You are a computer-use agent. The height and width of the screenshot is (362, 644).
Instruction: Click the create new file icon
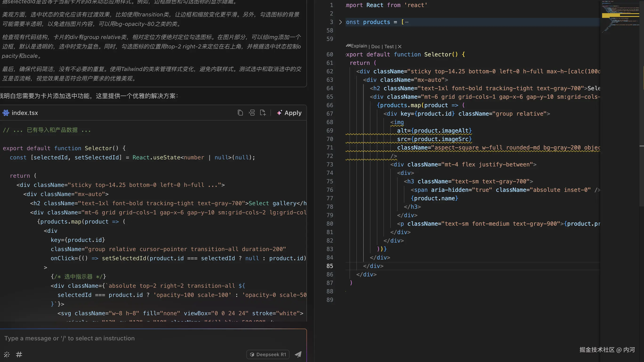click(x=263, y=113)
